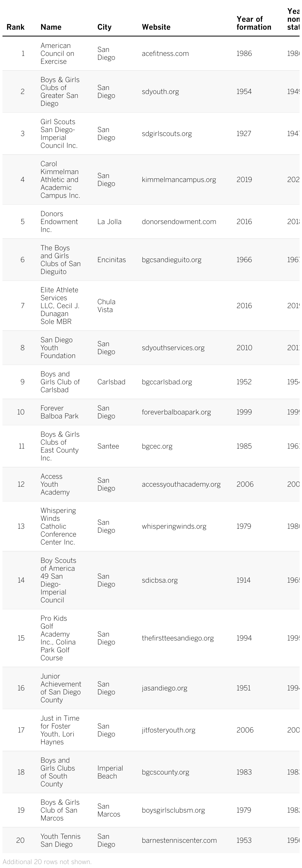
Task: Select the City column header
Action: click(104, 27)
